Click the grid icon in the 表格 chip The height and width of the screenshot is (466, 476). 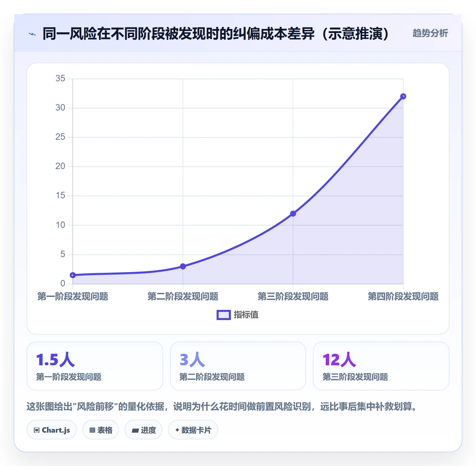tap(92, 430)
